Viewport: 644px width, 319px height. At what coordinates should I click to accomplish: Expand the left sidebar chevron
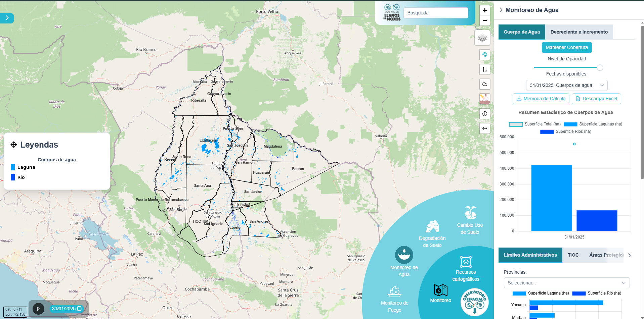7,18
